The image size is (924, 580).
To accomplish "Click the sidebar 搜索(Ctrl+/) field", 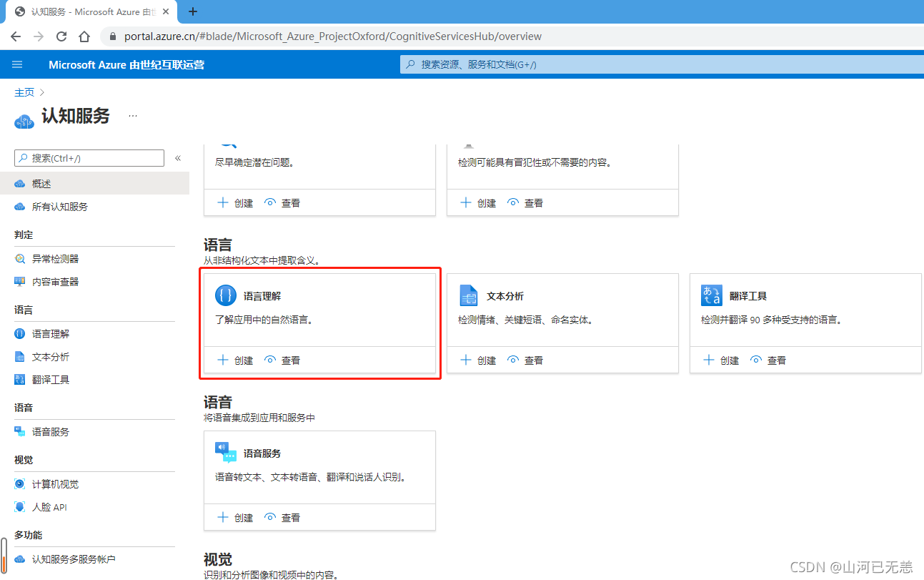I will (x=89, y=158).
